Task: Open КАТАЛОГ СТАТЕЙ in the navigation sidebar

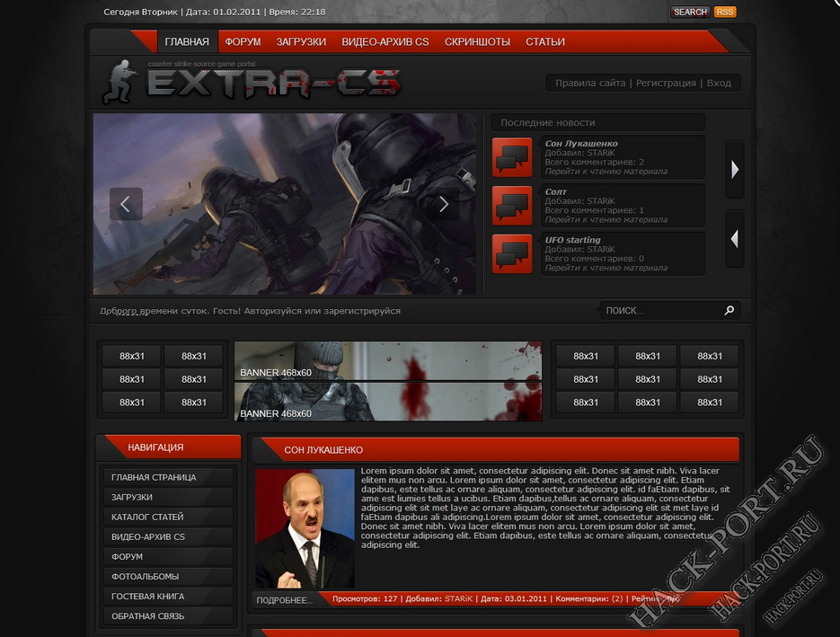Action: (x=168, y=517)
